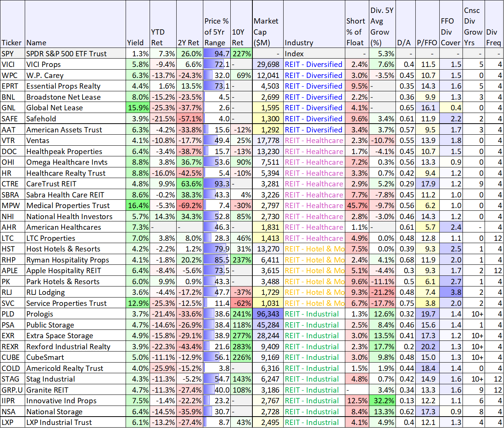This screenshot has height=428, width=504.
Task: Click MPW short float 45.7% cell
Action: (x=357, y=205)
